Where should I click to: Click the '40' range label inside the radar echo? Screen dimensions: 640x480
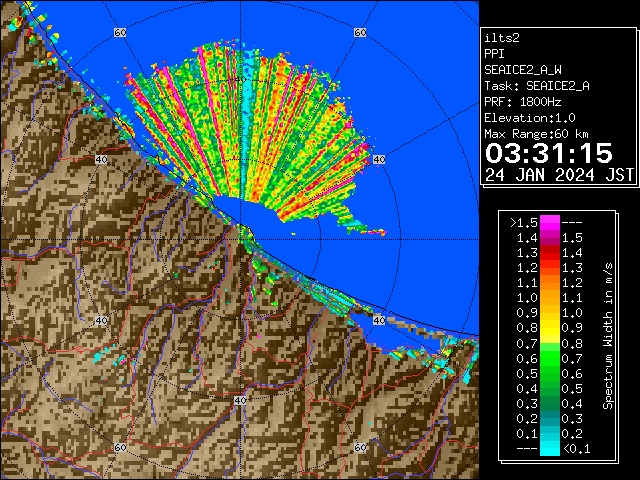(240, 79)
